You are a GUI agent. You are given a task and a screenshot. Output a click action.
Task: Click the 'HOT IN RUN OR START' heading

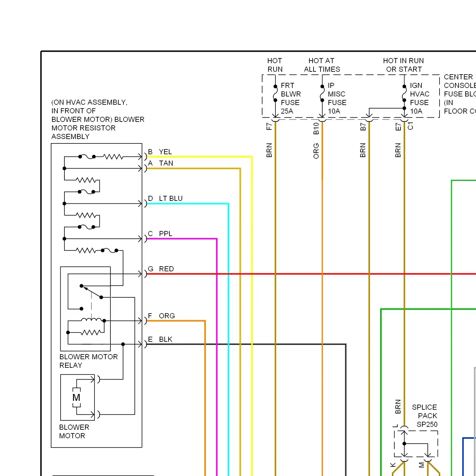(403, 65)
